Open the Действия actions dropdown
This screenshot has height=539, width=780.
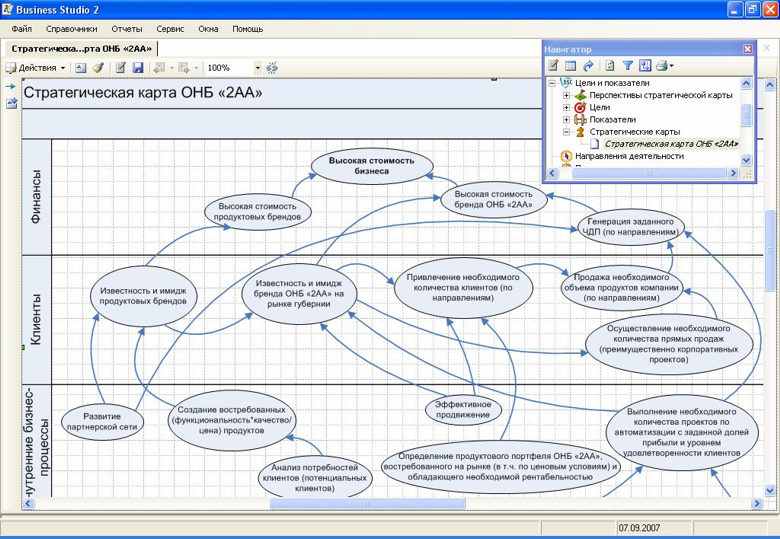(36, 68)
